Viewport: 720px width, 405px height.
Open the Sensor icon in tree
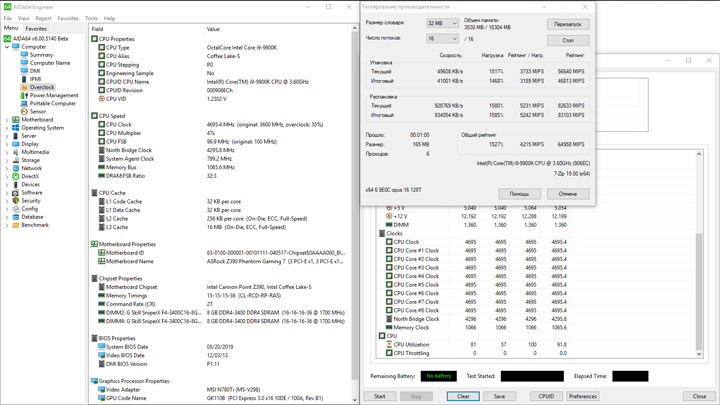point(24,112)
